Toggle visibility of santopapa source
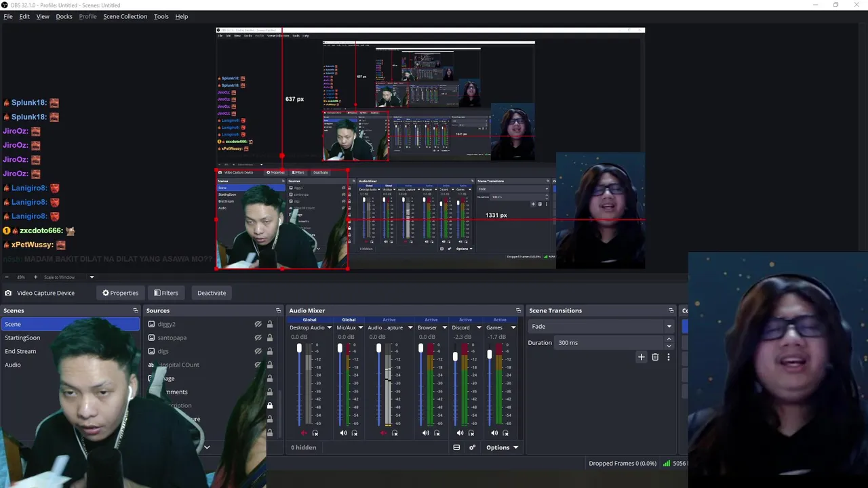Viewport: 868px width, 488px height. pyautogui.click(x=258, y=338)
